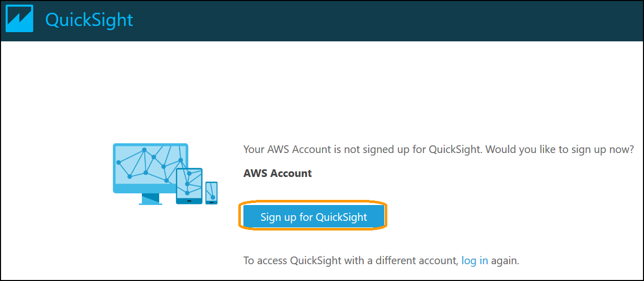Click the tablet's home button graphic
The image size is (644, 281).
(x=189, y=200)
